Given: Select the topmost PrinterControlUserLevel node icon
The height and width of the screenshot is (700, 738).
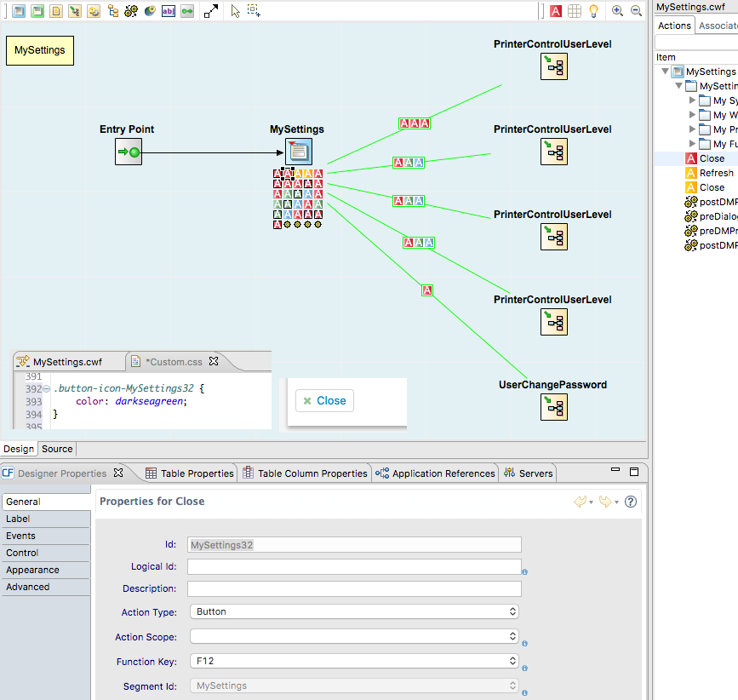Looking at the screenshot, I should click(x=554, y=66).
